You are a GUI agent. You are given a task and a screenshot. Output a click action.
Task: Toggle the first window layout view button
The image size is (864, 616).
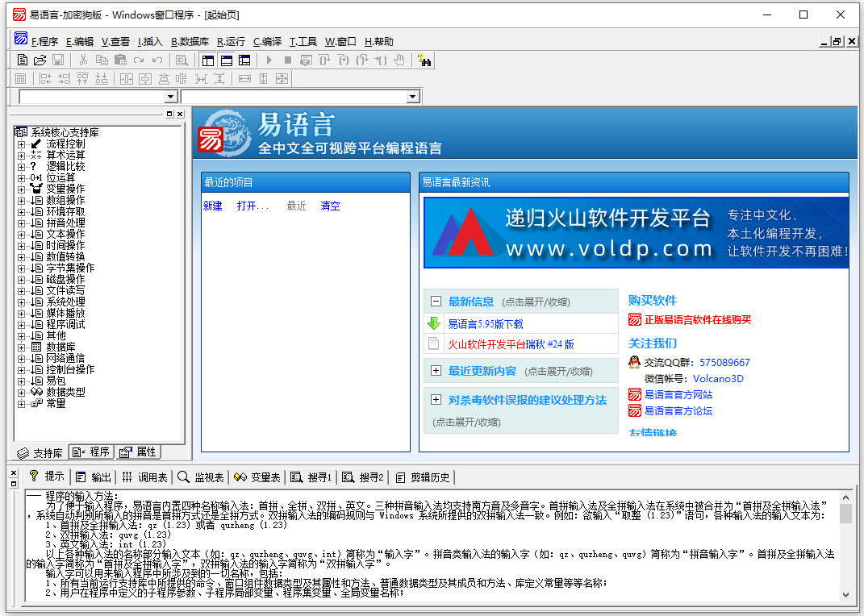click(208, 60)
